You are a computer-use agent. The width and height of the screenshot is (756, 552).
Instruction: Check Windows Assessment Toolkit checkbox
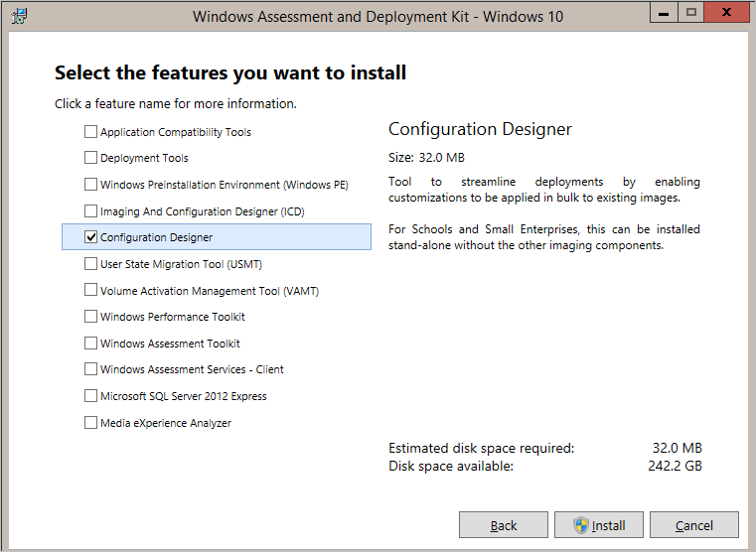coord(90,343)
